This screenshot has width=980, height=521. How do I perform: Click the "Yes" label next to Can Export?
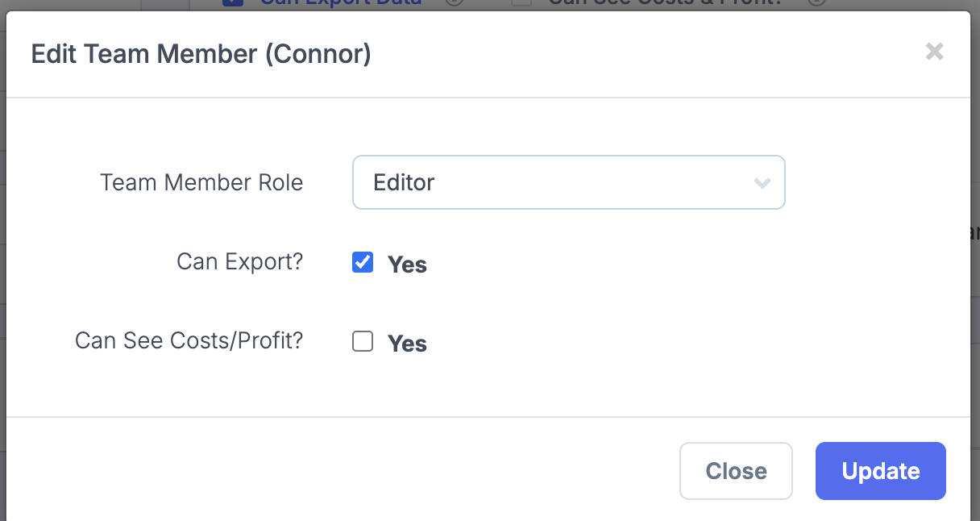407,264
